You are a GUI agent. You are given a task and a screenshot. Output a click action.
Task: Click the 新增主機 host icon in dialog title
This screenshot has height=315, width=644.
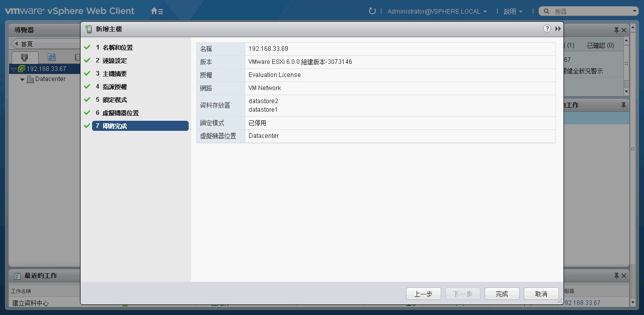tap(89, 29)
